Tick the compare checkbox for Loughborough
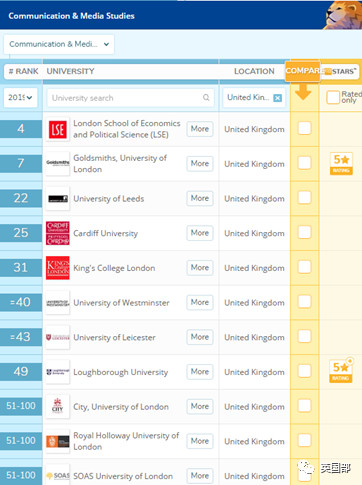Image resolution: width=362 pixels, height=485 pixels. [304, 371]
